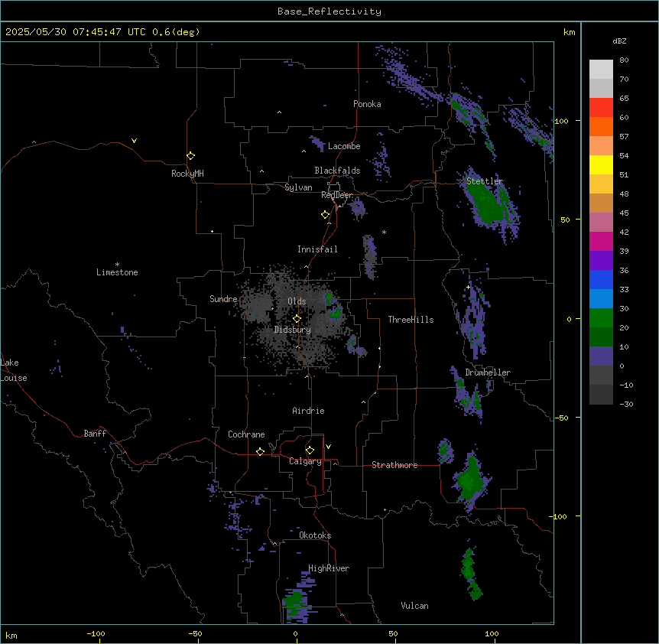The height and width of the screenshot is (644, 659).
Task: Select the red 60-65 dBZ legend swatch
Action: pos(601,108)
